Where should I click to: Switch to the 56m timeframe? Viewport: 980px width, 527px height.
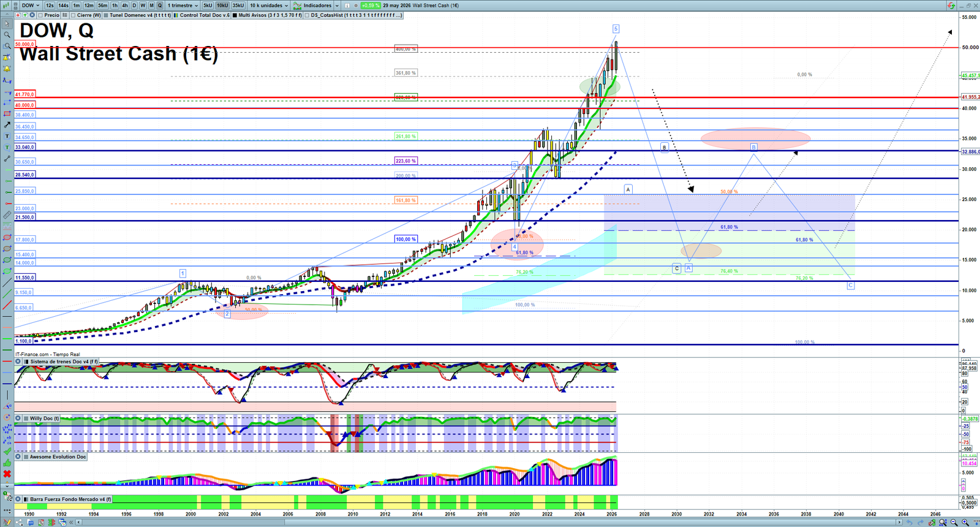point(103,6)
